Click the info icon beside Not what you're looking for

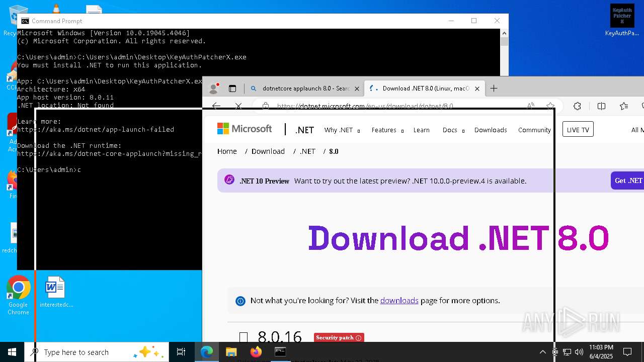coord(240,301)
